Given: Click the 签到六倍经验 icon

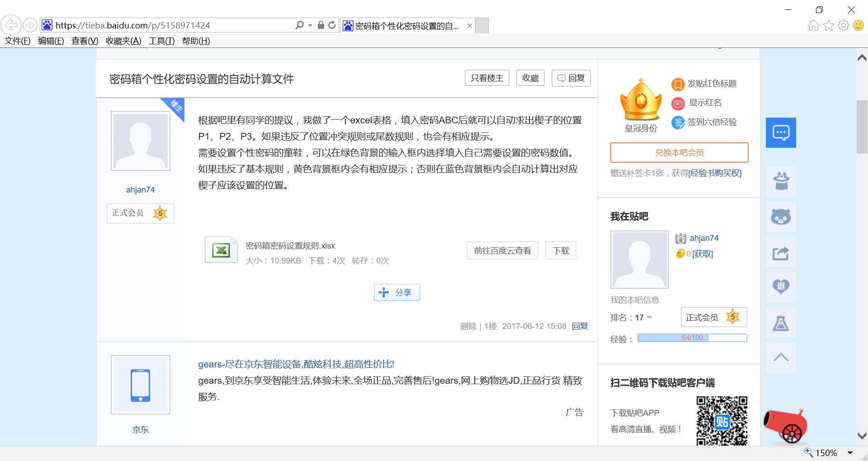Looking at the screenshot, I should (678, 122).
